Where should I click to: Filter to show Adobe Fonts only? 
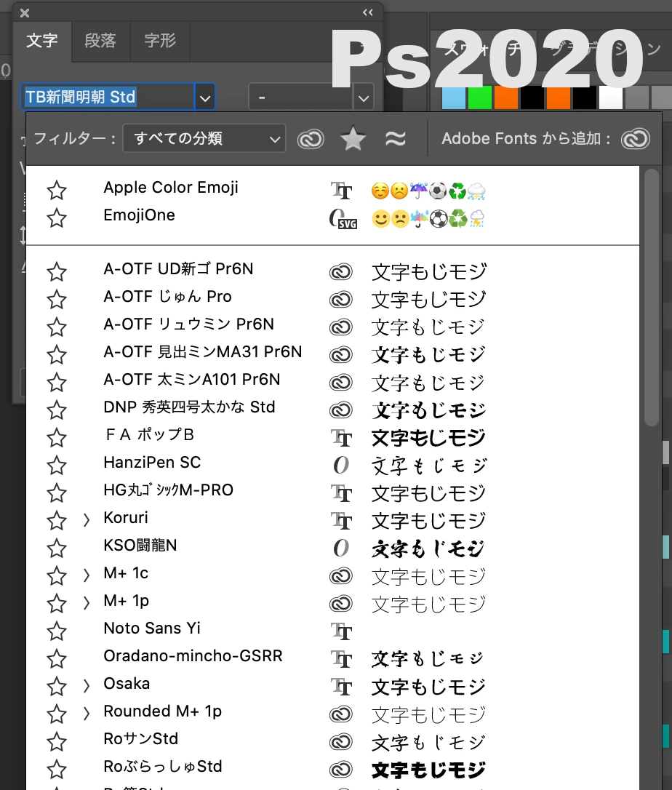(x=311, y=139)
